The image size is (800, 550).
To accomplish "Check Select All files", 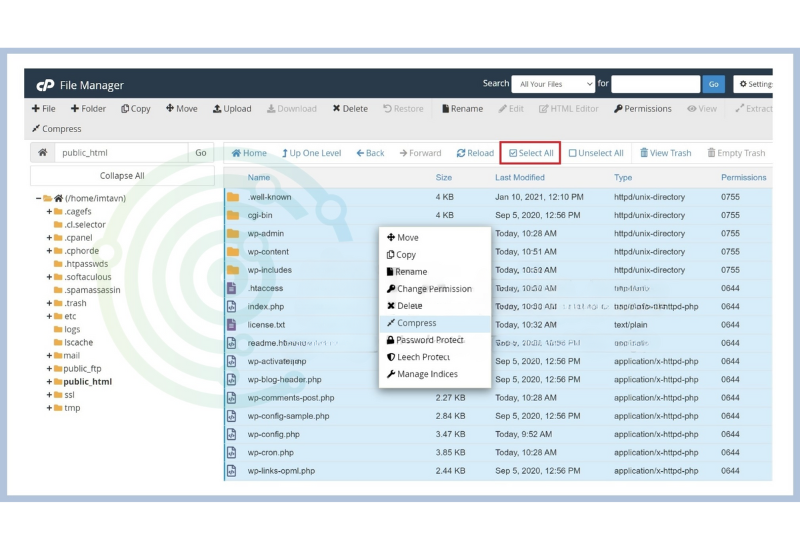I will coord(531,153).
